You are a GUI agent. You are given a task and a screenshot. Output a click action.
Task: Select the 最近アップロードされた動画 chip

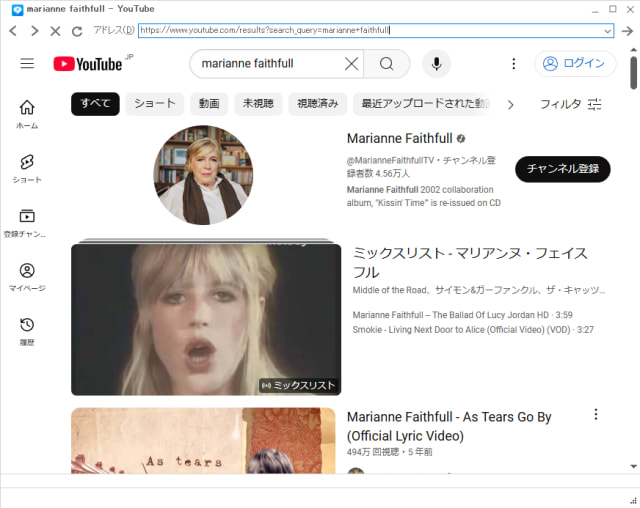(x=422, y=104)
